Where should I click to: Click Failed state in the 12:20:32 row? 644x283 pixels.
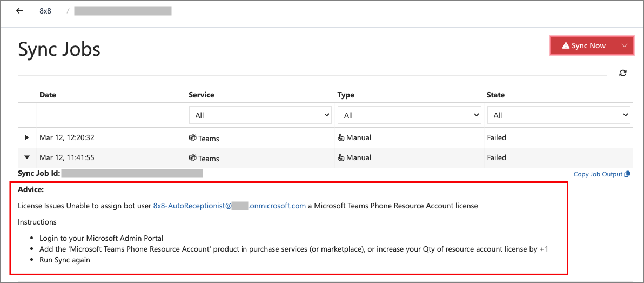(496, 138)
